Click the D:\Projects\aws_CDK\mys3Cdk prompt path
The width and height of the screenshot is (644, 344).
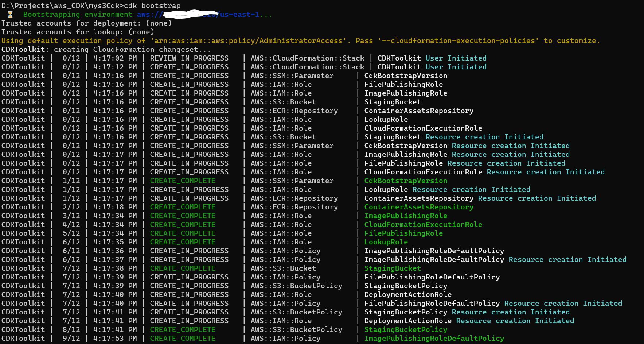tap(61, 6)
